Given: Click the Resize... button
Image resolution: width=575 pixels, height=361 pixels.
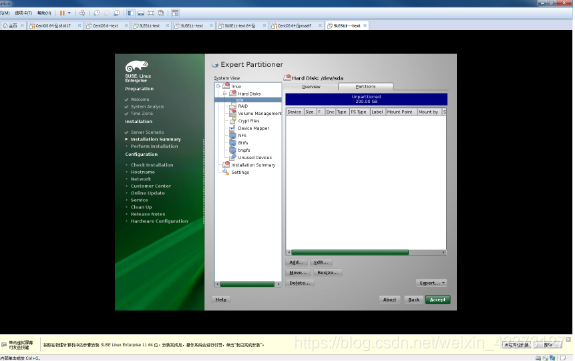Looking at the screenshot, I should [x=327, y=273].
